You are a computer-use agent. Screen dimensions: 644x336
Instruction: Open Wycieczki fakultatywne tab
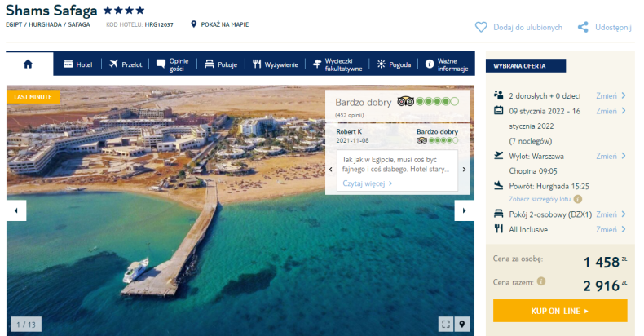[337, 64]
